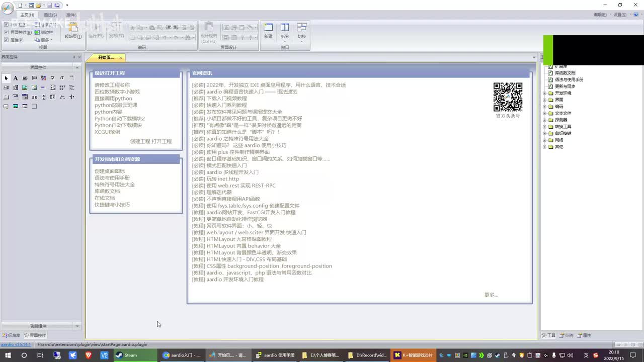Click the QR code image 官方头条号

(508, 97)
